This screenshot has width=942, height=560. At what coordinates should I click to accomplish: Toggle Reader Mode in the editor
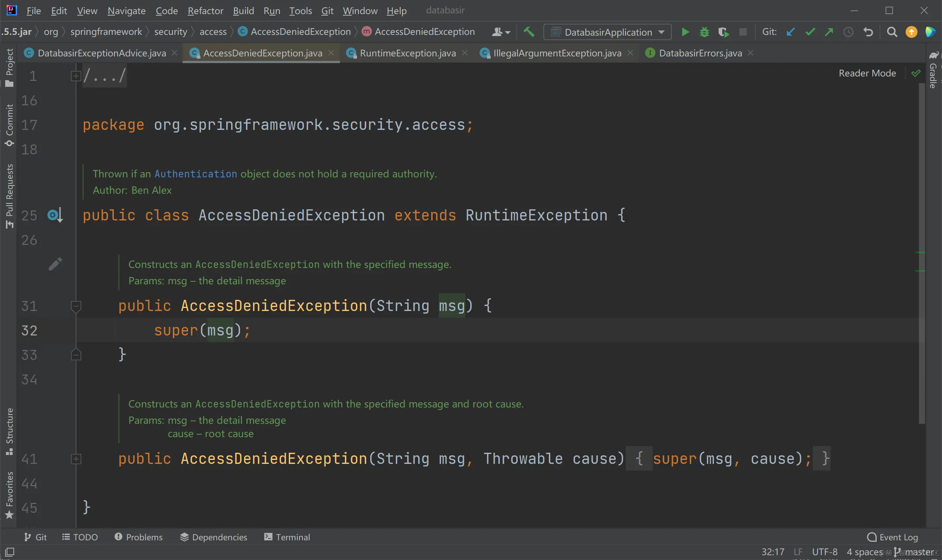click(867, 73)
